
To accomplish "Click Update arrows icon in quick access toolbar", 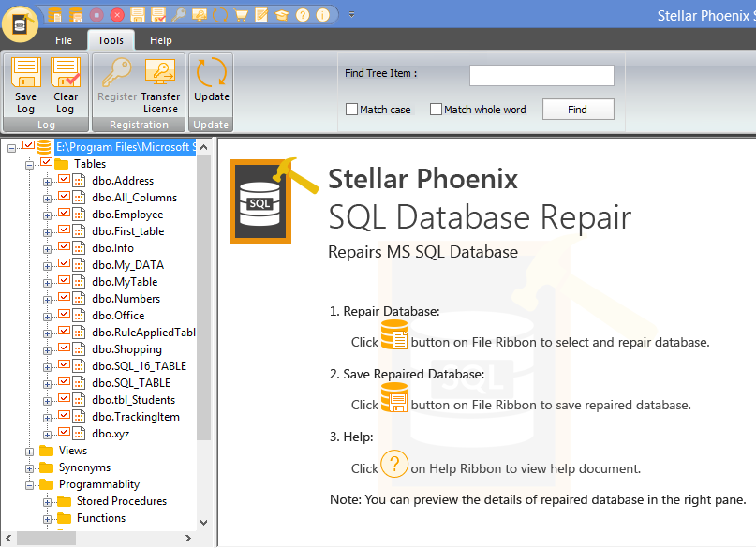I will (220, 15).
